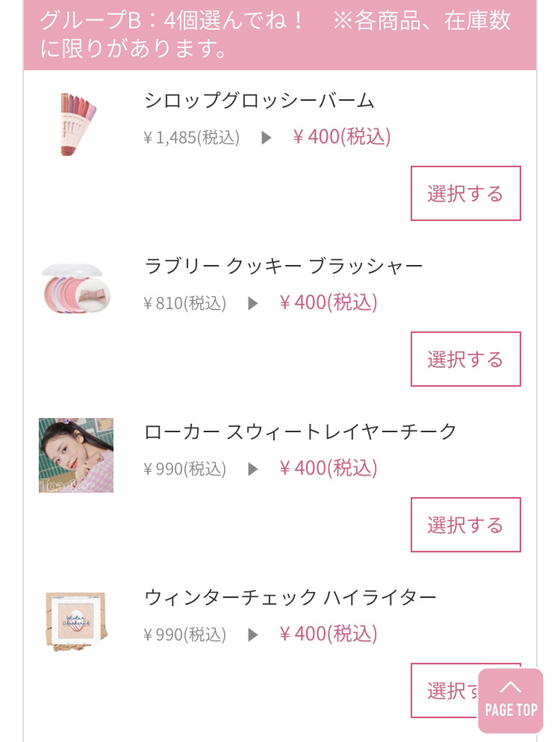This screenshot has width=560, height=742.
Task: Click the グループB pink header banner
Action: click(280, 35)
